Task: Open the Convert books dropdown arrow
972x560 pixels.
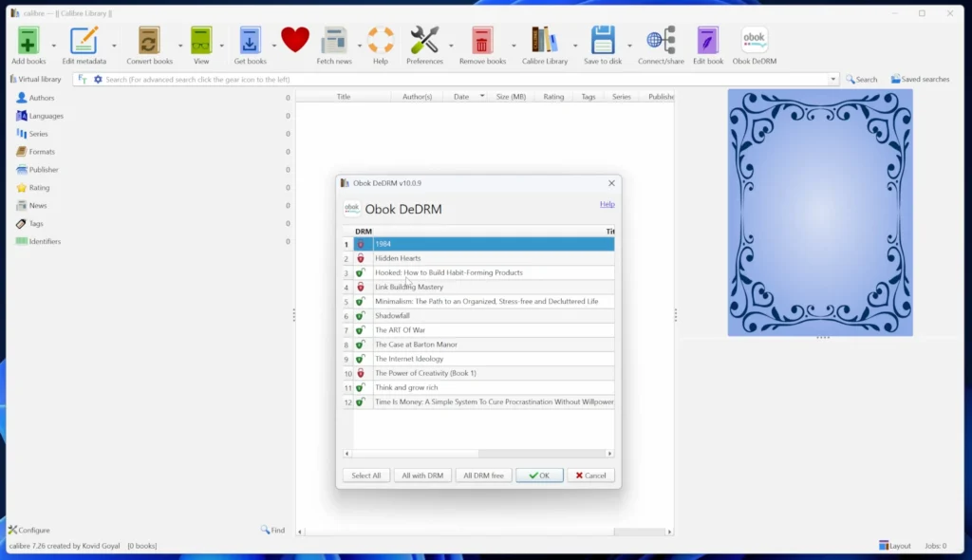Action: [x=180, y=46]
